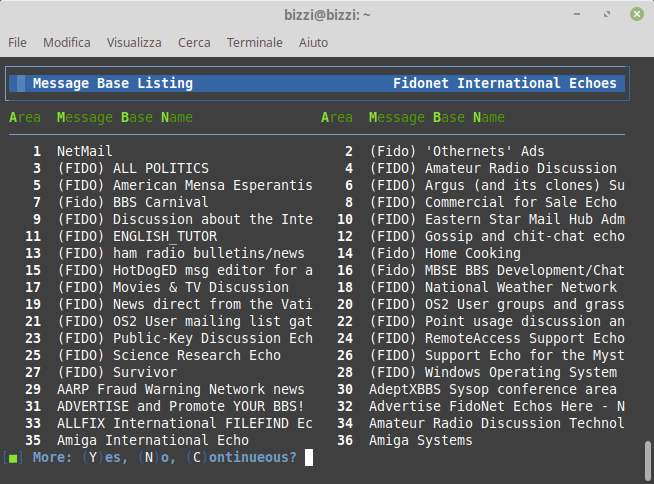Select Advertise FidoNet Echos Here entry
The height and width of the screenshot is (484, 654).
[x=497, y=407]
